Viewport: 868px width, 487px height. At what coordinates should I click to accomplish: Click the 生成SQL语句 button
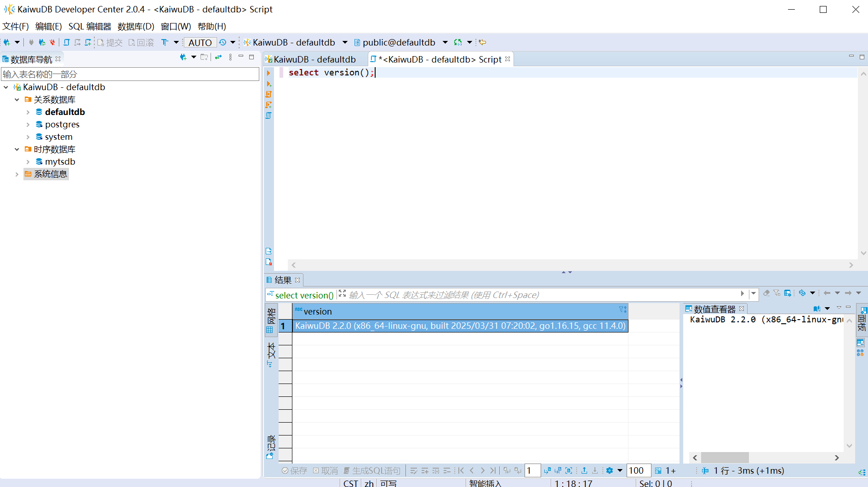pyautogui.click(x=372, y=470)
